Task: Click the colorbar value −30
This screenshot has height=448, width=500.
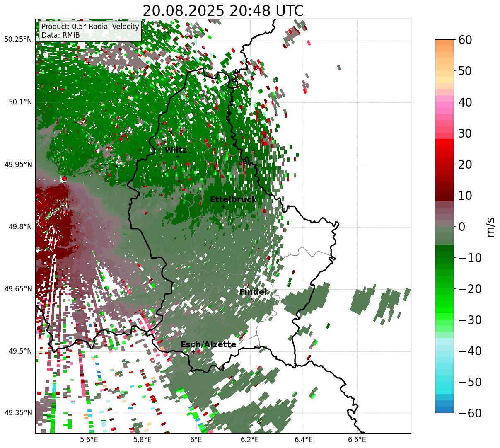Action: coord(469,320)
